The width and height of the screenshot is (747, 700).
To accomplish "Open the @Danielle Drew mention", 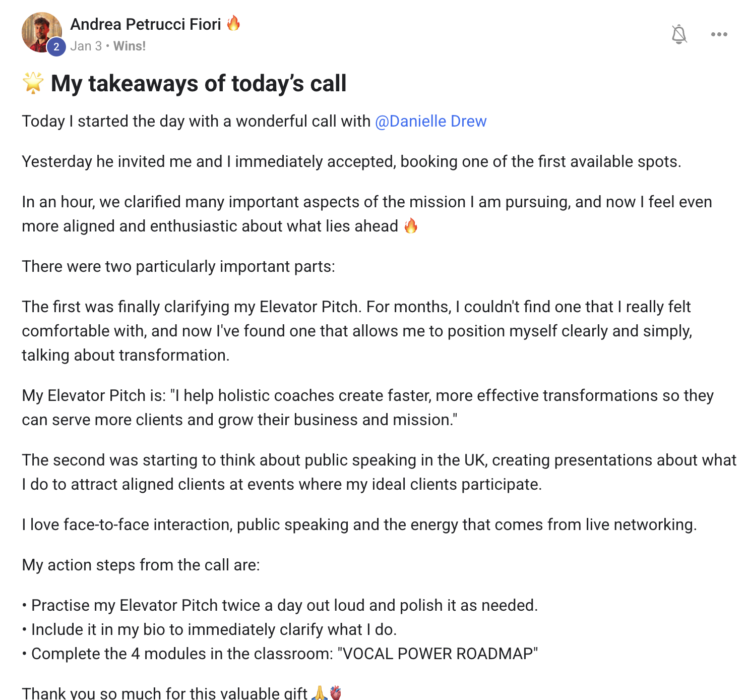I will pyautogui.click(x=430, y=121).
